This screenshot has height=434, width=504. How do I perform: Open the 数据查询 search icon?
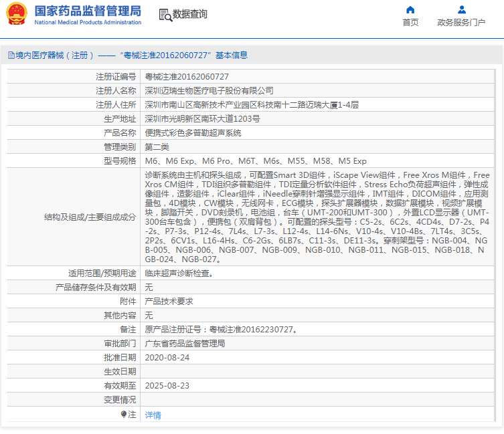[165, 15]
